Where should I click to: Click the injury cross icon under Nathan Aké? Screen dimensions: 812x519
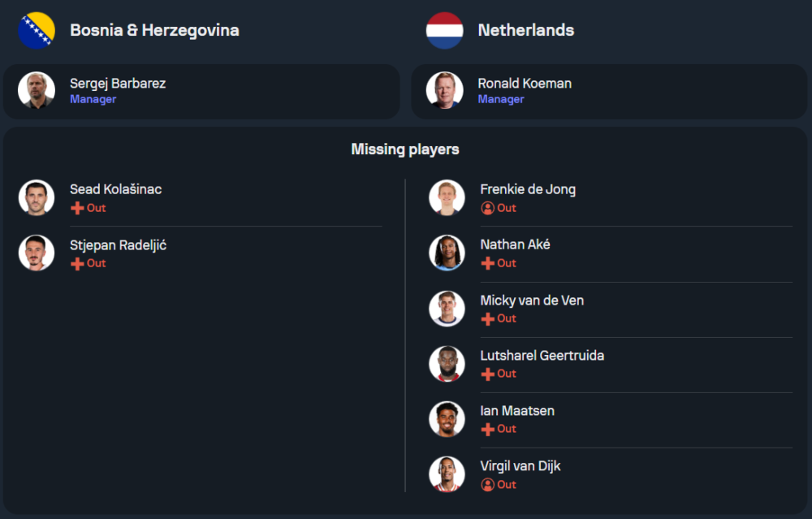tap(487, 263)
